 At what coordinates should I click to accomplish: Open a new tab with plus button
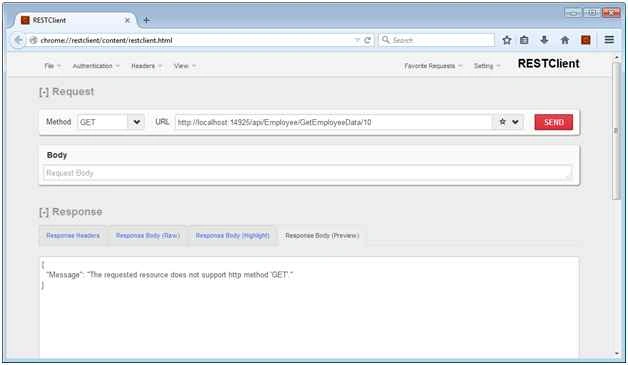[x=147, y=20]
